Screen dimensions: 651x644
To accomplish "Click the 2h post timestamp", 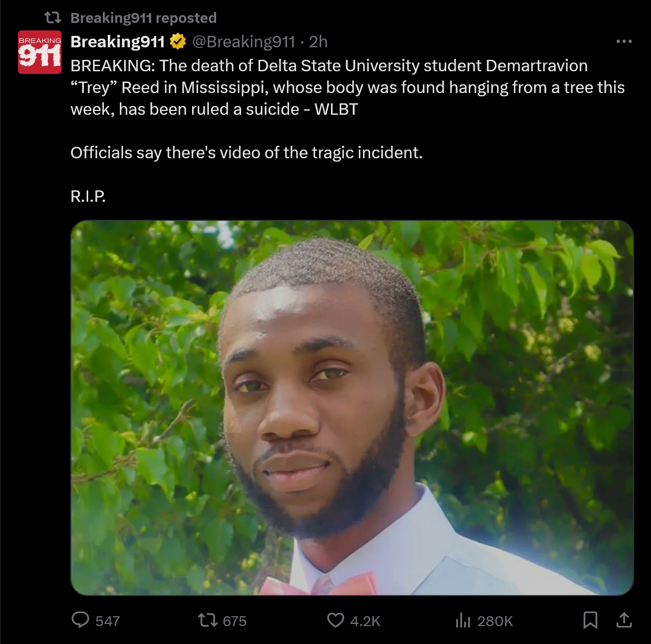I will (x=318, y=41).
